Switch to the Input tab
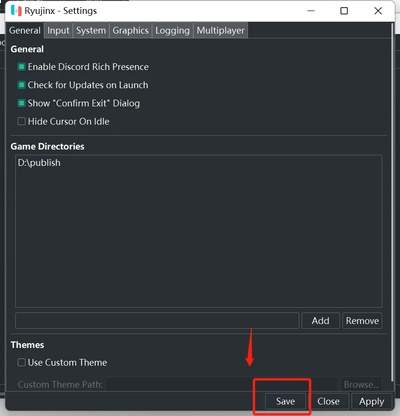 (x=58, y=31)
